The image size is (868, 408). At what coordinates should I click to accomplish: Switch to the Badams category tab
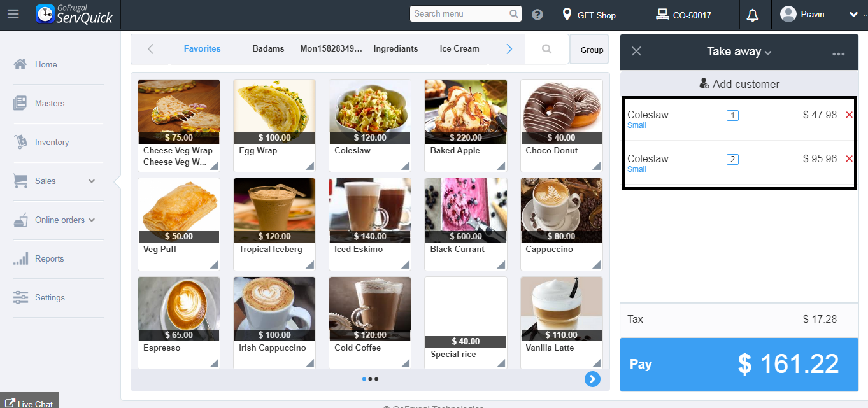click(x=268, y=48)
